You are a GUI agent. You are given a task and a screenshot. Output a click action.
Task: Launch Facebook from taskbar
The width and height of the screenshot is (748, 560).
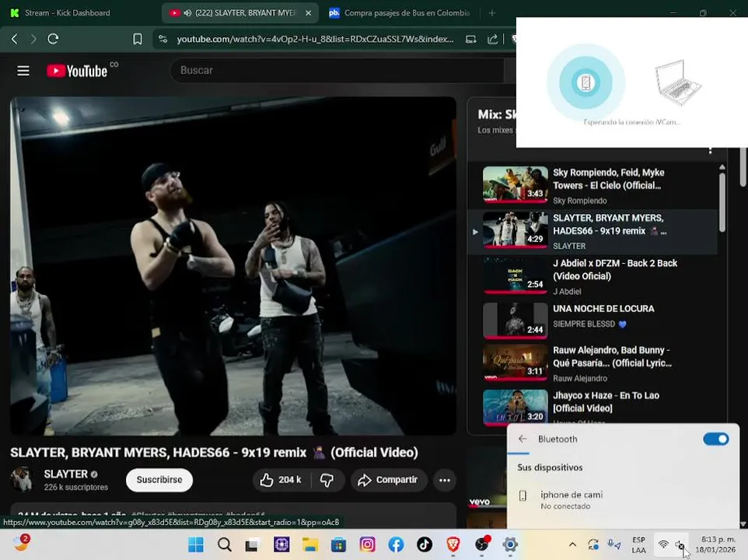click(396, 544)
